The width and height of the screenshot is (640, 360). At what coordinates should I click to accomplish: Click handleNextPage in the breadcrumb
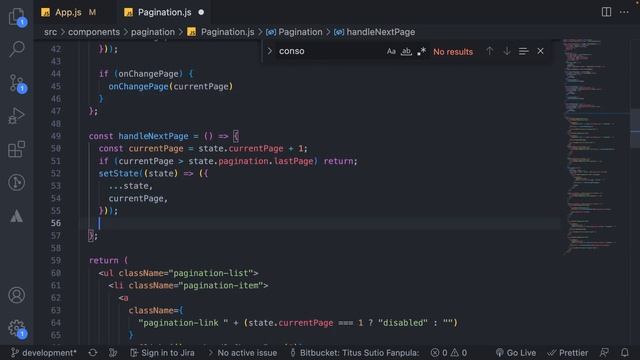380,32
